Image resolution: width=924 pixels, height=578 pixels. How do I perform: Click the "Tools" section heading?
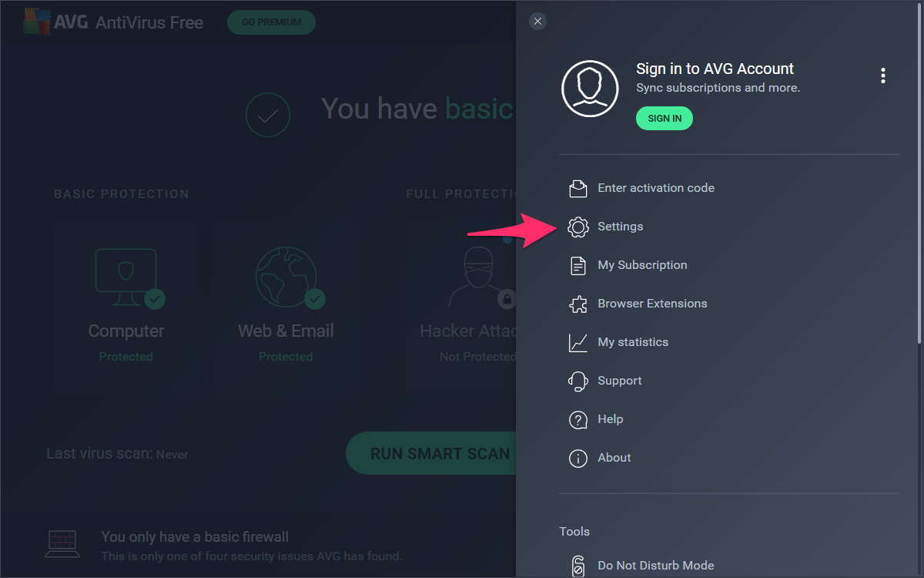(x=574, y=532)
